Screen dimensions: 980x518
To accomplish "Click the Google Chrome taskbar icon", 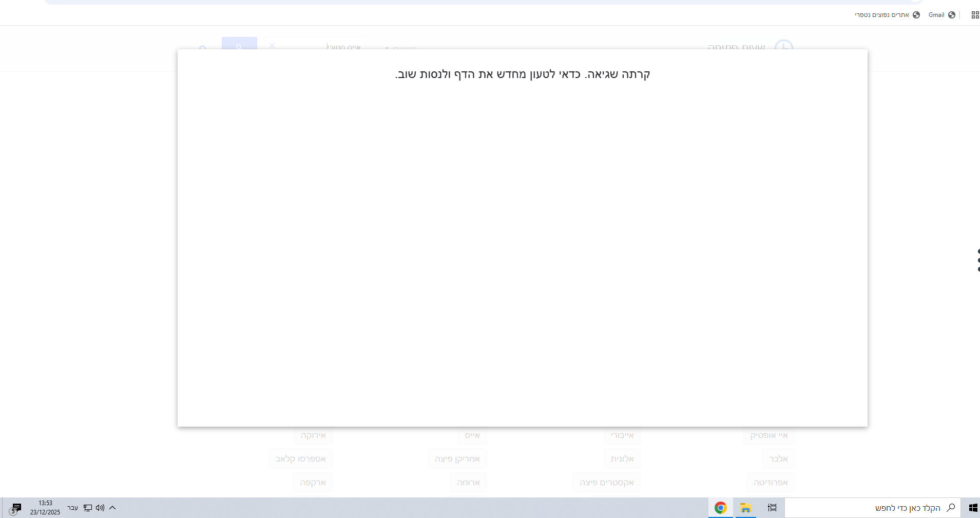I will (x=721, y=508).
